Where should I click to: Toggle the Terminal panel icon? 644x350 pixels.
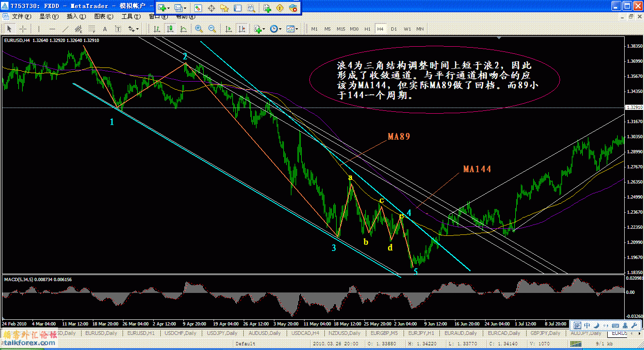(238, 8)
